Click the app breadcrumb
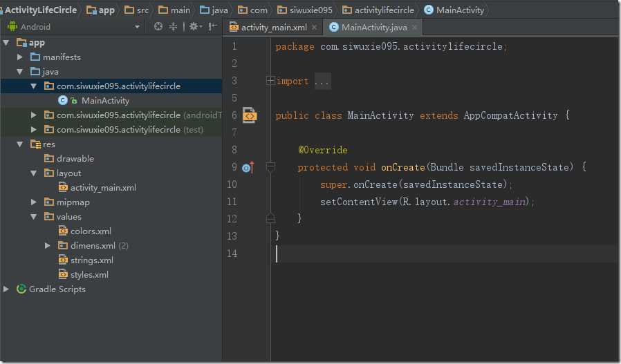 pyautogui.click(x=100, y=10)
